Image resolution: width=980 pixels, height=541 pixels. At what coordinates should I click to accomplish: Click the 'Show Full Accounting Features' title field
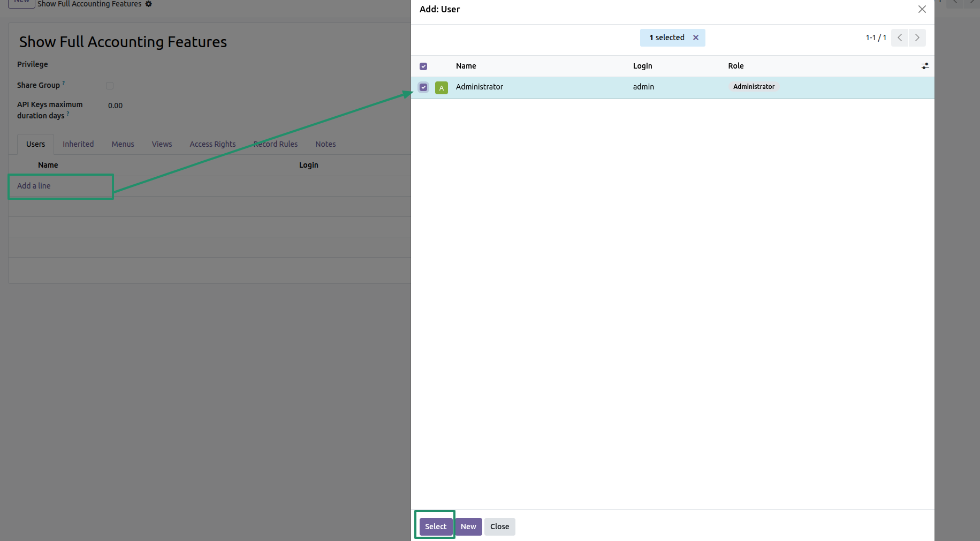click(x=123, y=42)
